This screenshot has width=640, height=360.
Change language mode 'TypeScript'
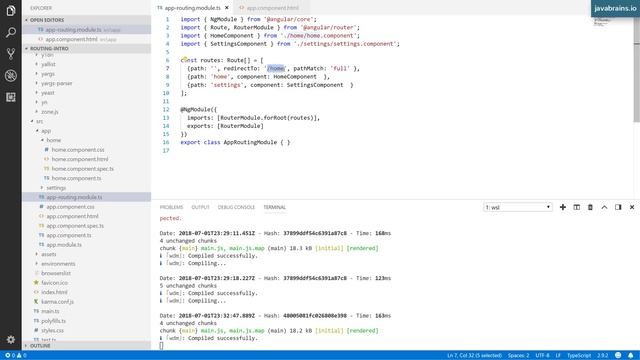pyautogui.click(x=579, y=356)
